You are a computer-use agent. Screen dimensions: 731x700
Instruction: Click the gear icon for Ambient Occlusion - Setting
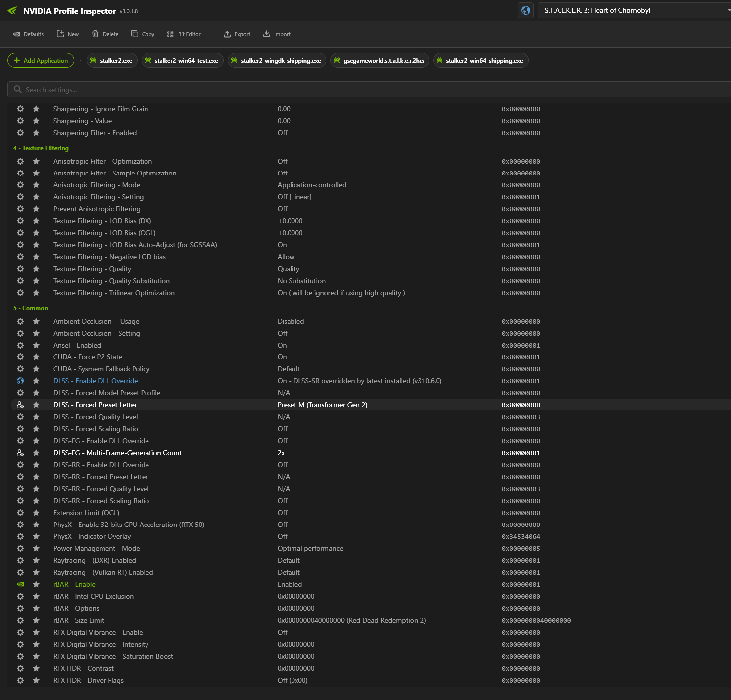click(x=20, y=333)
